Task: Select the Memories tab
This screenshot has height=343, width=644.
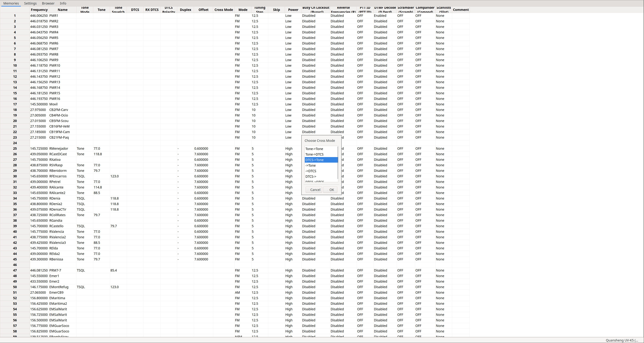Action: [11, 3]
